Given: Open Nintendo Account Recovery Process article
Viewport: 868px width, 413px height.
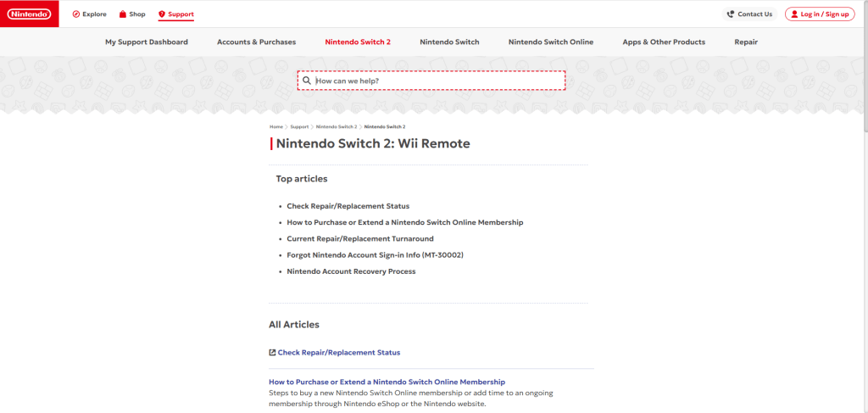Looking at the screenshot, I should pyautogui.click(x=351, y=271).
